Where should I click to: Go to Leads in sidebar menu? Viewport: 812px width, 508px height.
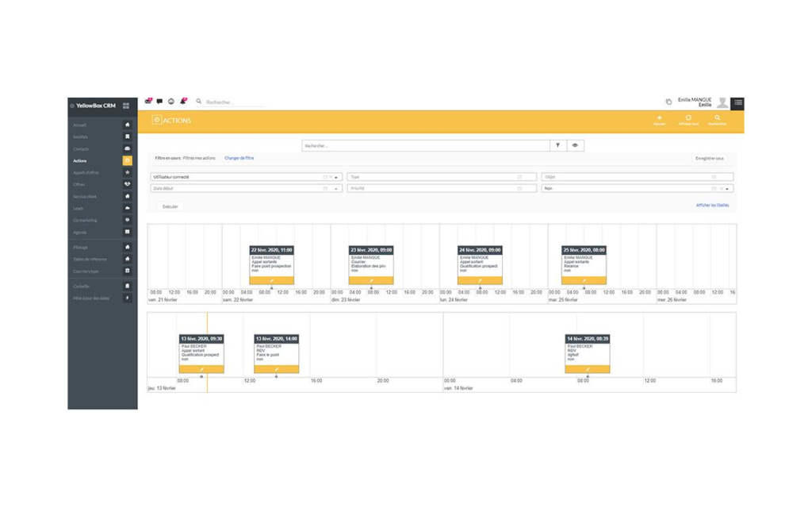79,209
